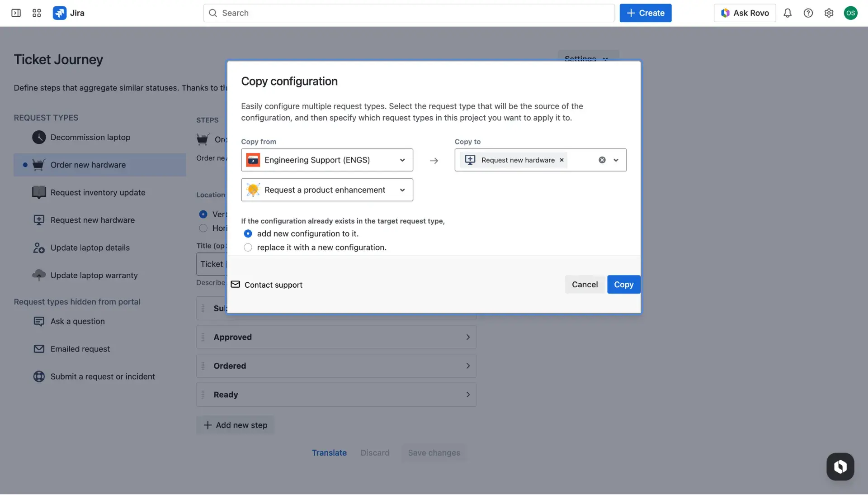
Task: Click inside the Search field
Action: (x=407, y=13)
